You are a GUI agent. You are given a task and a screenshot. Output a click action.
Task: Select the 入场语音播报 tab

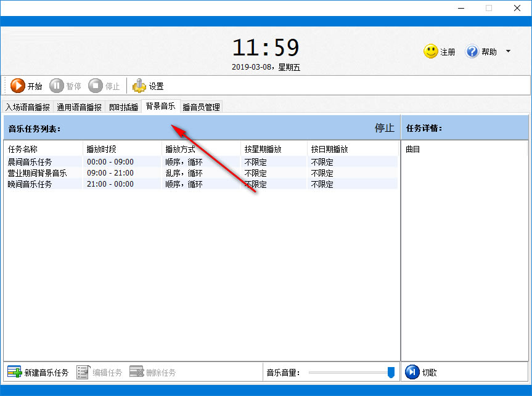click(x=27, y=106)
